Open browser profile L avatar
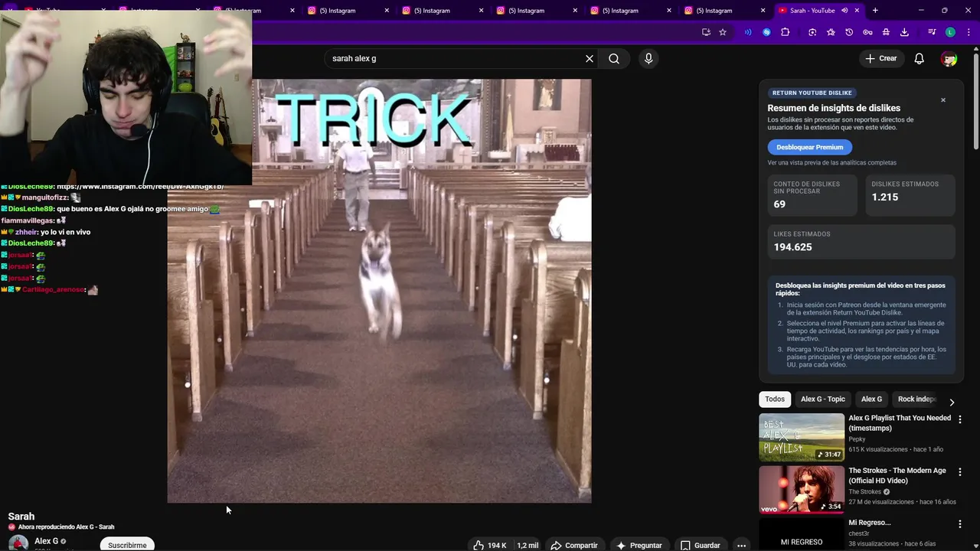980x551 pixels. [950, 32]
